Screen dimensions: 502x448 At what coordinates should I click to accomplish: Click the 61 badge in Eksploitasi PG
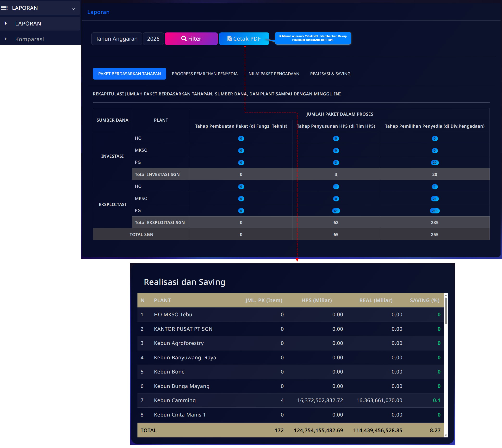[x=336, y=211]
